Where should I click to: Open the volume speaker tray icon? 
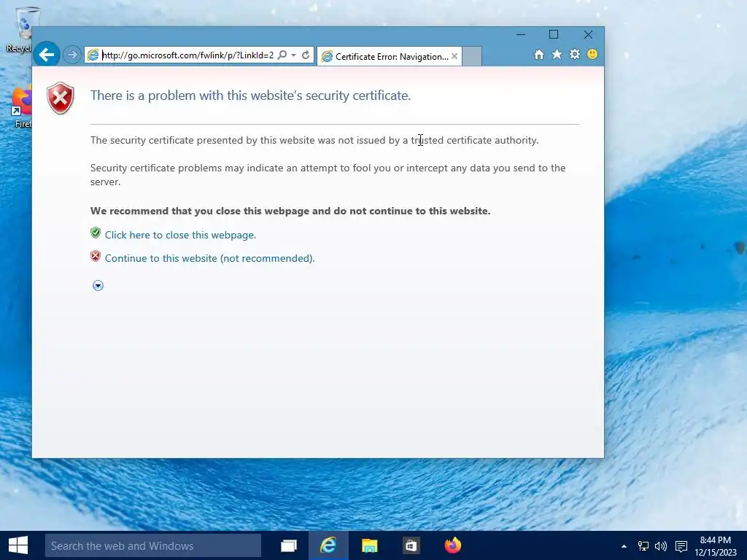(661, 546)
